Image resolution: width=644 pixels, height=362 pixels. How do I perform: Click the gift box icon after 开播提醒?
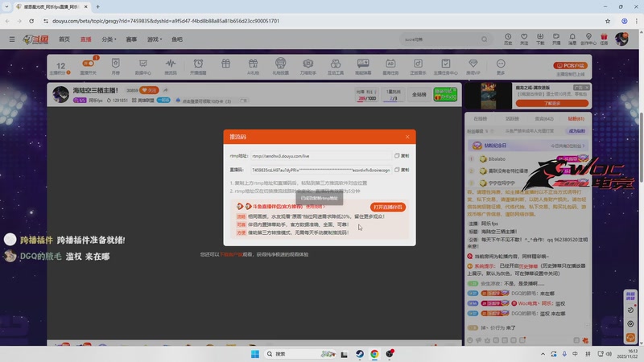pos(226,64)
